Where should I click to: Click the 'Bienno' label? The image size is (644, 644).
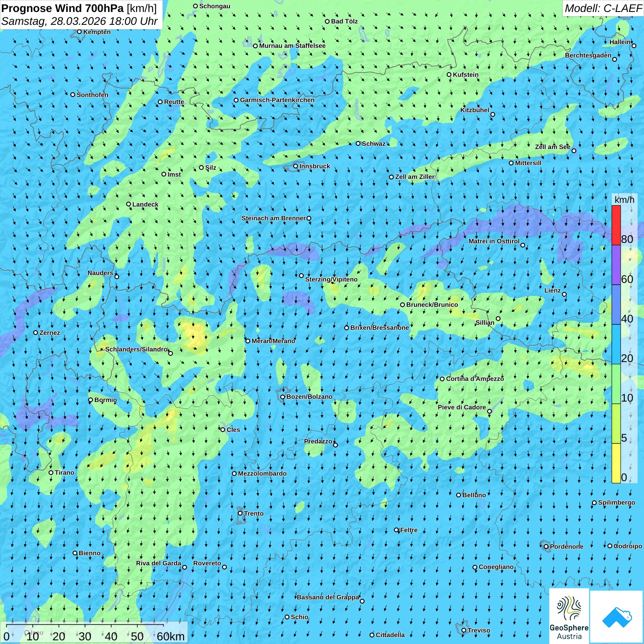point(90,553)
